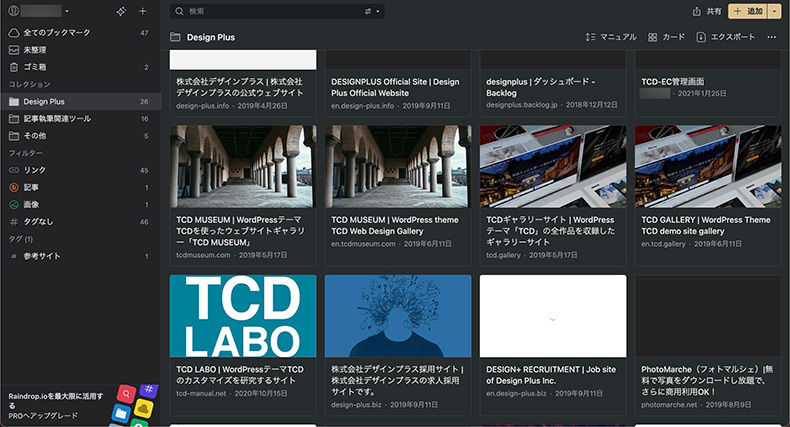Image resolution: width=790 pixels, height=427 pixels.
Task: Click thumbnail of en.tcd.gallery bookmark
Action: [x=708, y=167]
